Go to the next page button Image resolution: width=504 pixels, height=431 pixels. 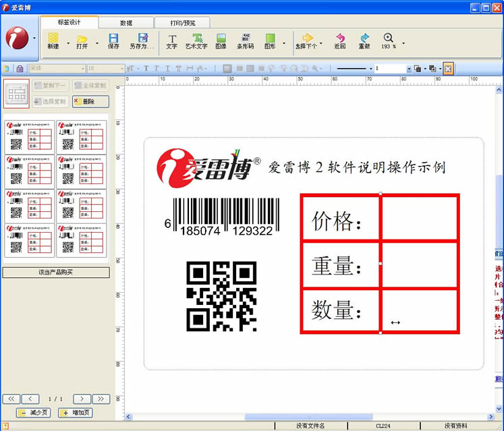[x=82, y=399]
